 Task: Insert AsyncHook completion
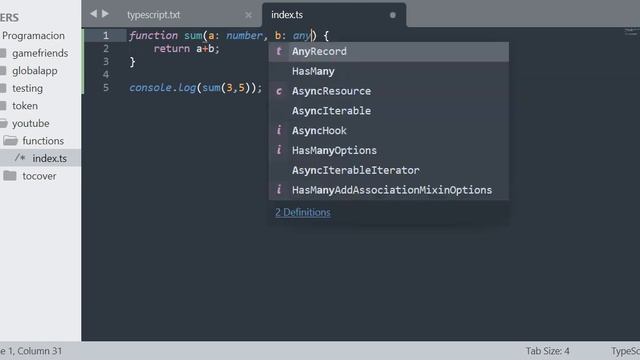pyautogui.click(x=389, y=131)
